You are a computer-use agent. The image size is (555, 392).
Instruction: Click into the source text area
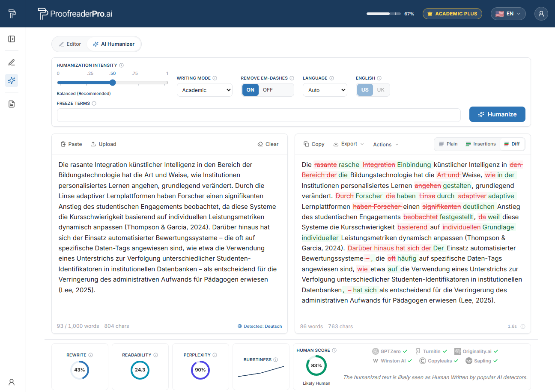coord(170,236)
